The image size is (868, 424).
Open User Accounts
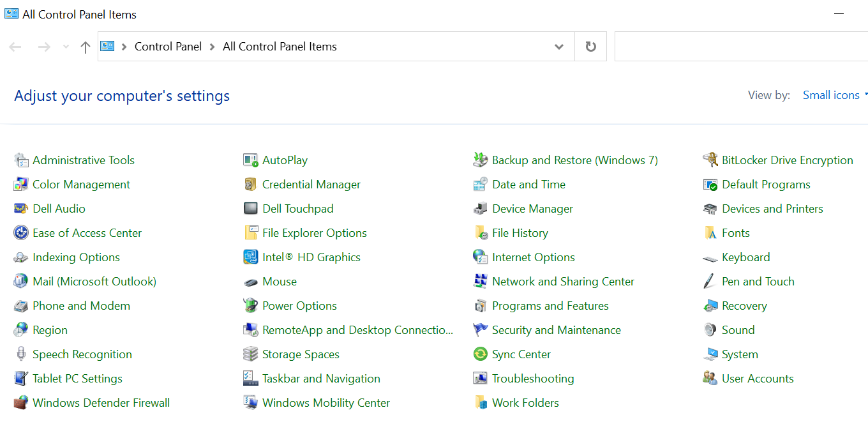pos(758,379)
